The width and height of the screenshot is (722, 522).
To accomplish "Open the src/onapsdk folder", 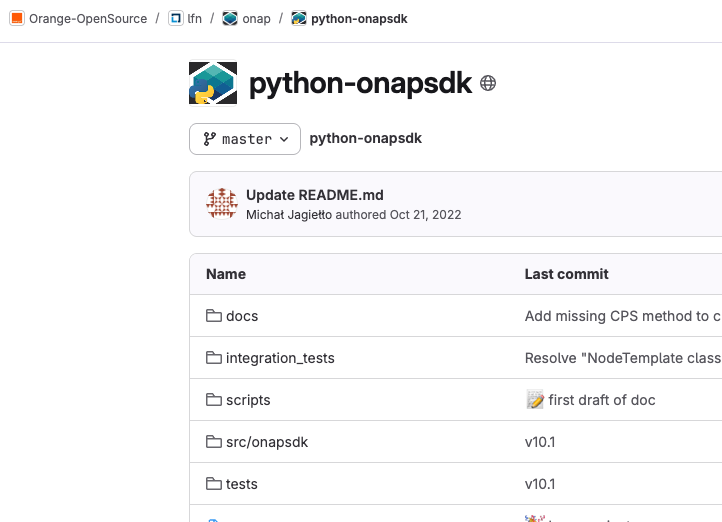I will coord(267,442).
